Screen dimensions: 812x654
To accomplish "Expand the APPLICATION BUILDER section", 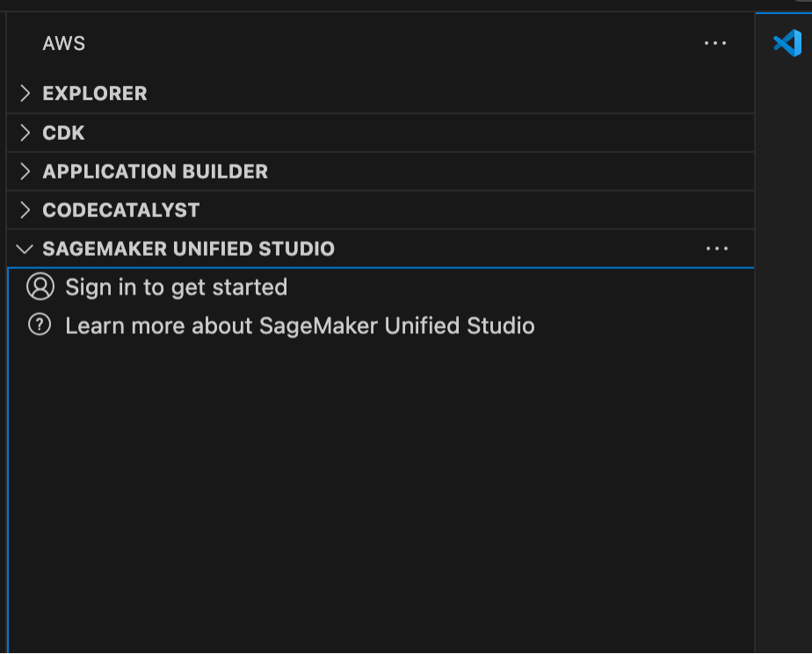I will pyautogui.click(x=155, y=171).
